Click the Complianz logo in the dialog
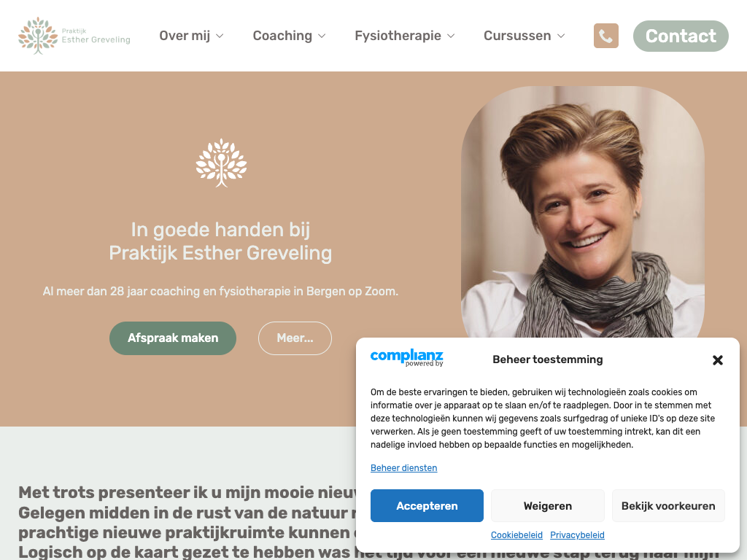 [407, 358]
